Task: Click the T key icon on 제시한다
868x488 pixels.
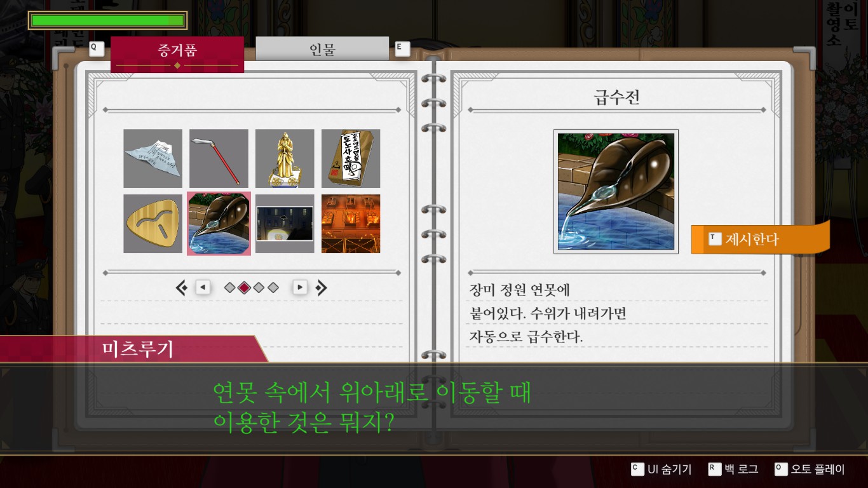Action: pyautogui.click(x=715, y=238)
